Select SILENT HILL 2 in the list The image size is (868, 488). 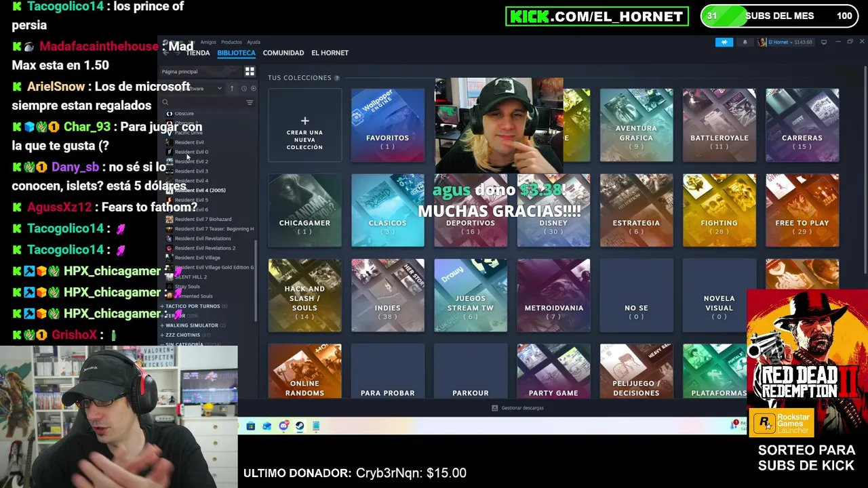click(x=191, y=277)
